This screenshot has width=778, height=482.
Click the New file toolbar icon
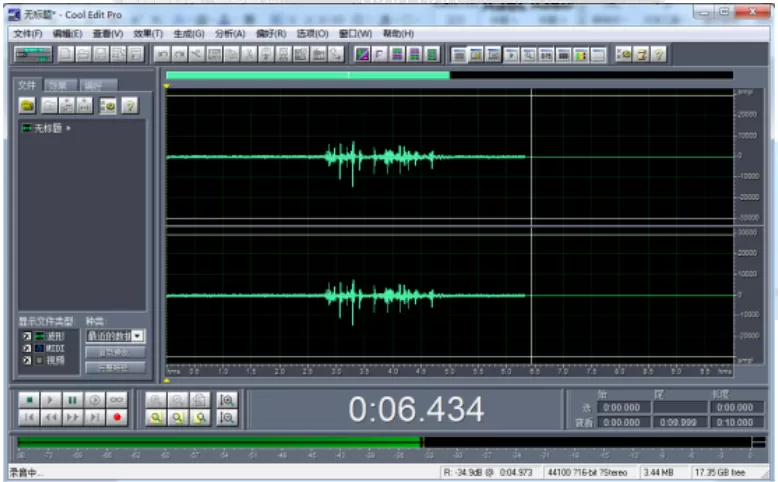click(65, 54)
